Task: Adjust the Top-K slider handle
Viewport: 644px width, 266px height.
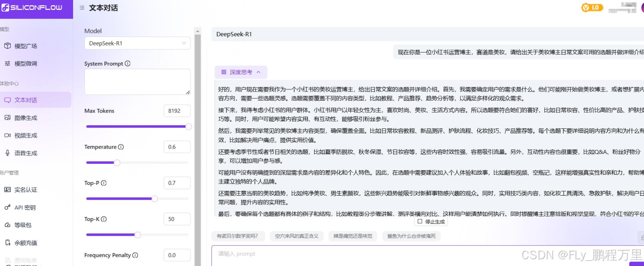Action: 138,235
